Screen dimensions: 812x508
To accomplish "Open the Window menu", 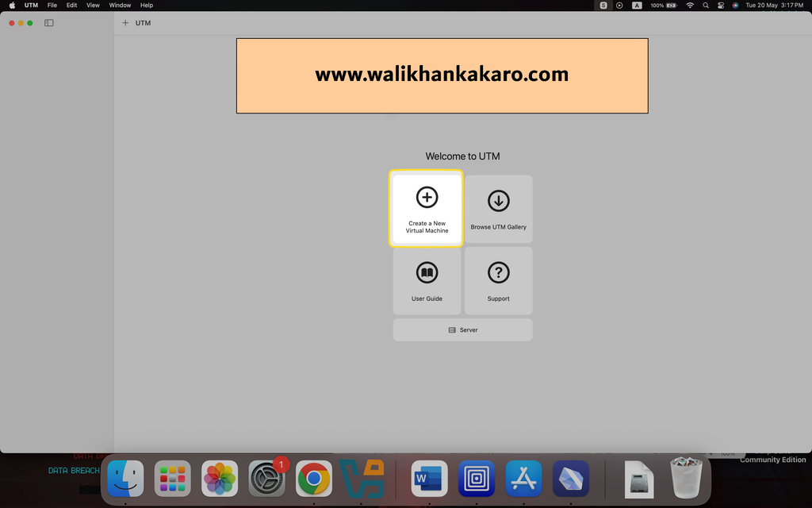I will (120, 6).
